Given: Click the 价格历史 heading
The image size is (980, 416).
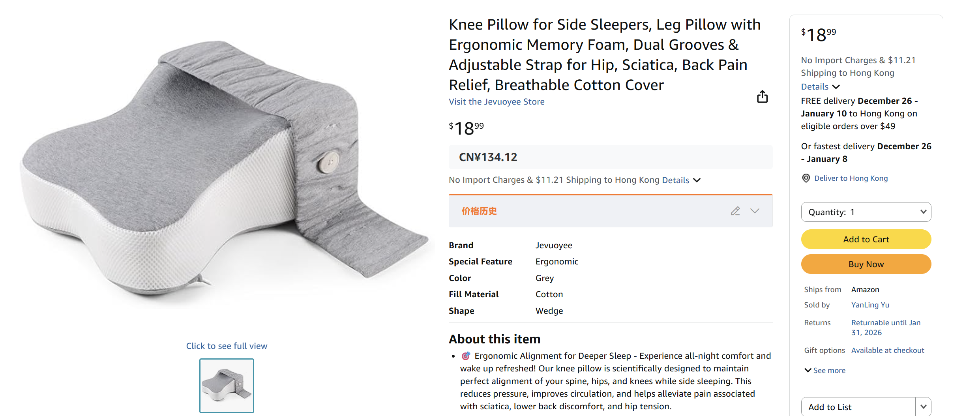Looking at the screenshot, I should click(x=479, y=211).
